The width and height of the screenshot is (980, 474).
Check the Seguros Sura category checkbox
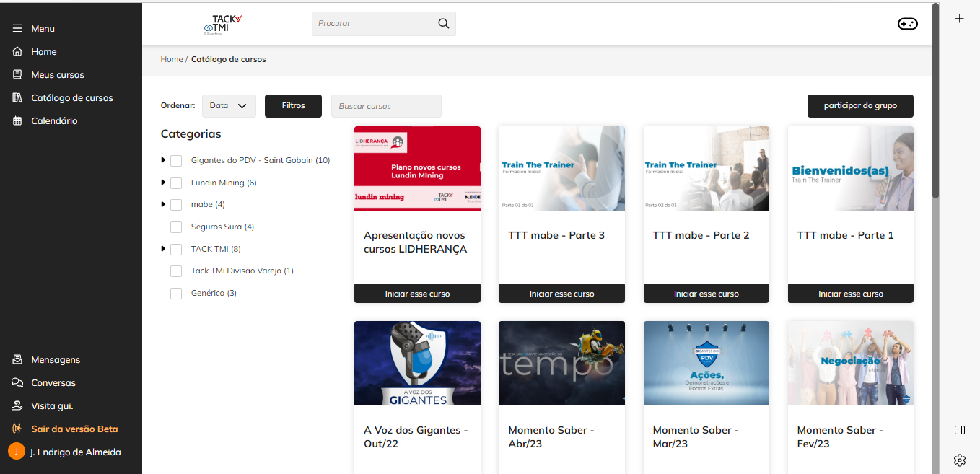coord(176,227)
